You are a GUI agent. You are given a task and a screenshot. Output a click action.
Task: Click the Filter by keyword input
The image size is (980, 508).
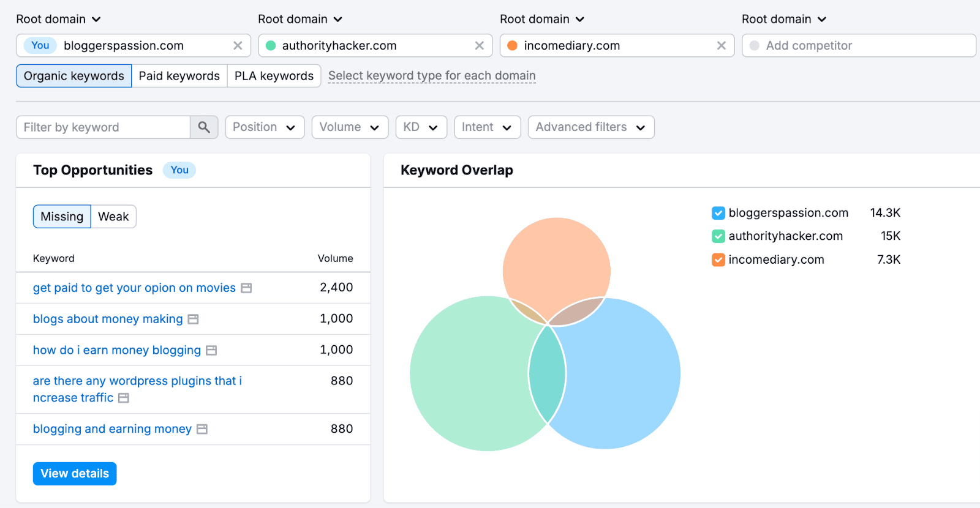click(x=103, y=127)
